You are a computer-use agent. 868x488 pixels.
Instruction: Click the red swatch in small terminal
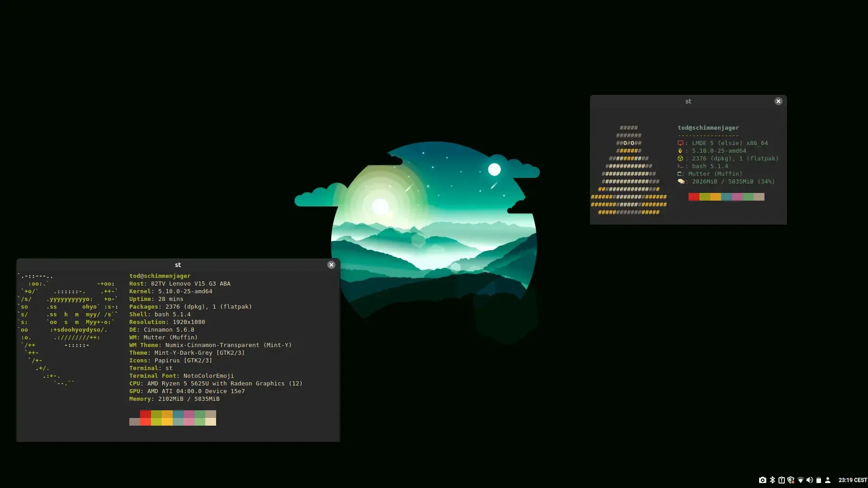(x=693, y=197)
